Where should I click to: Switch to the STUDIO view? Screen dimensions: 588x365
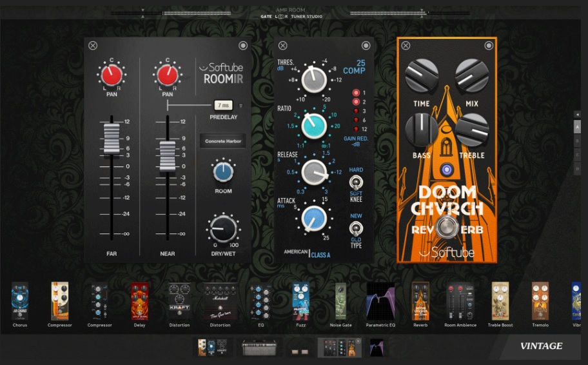point(314,17)
